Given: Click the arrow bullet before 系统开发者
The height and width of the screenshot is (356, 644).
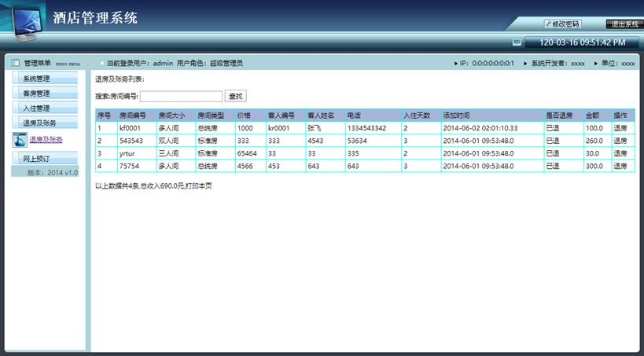Looking at the screenshot, I should (526, 63).
